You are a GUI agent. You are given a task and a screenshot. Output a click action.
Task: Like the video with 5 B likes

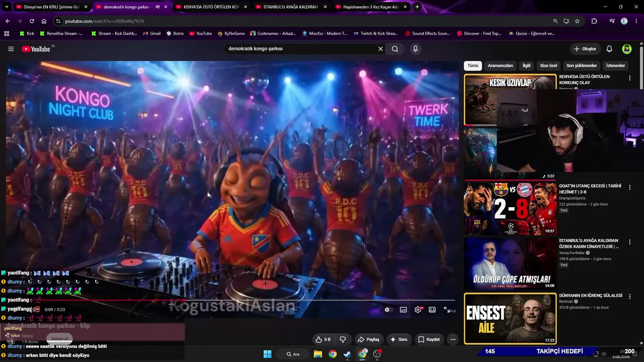pos(323,339)
